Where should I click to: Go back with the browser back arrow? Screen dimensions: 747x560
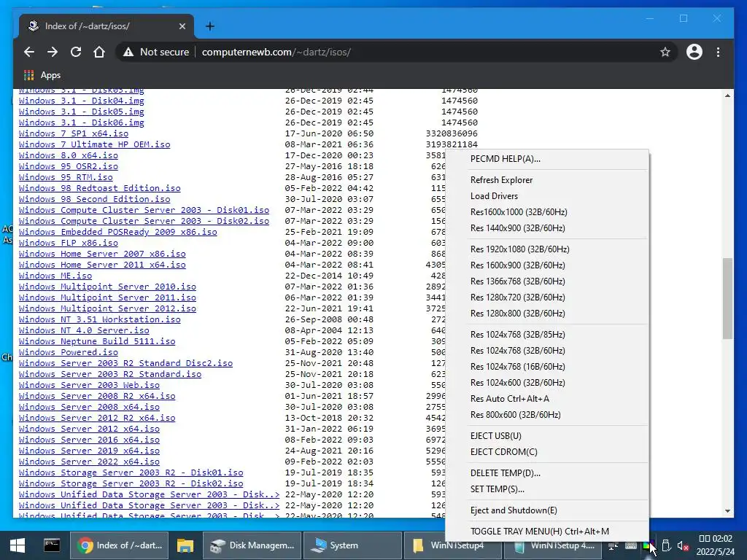[29, 52]
